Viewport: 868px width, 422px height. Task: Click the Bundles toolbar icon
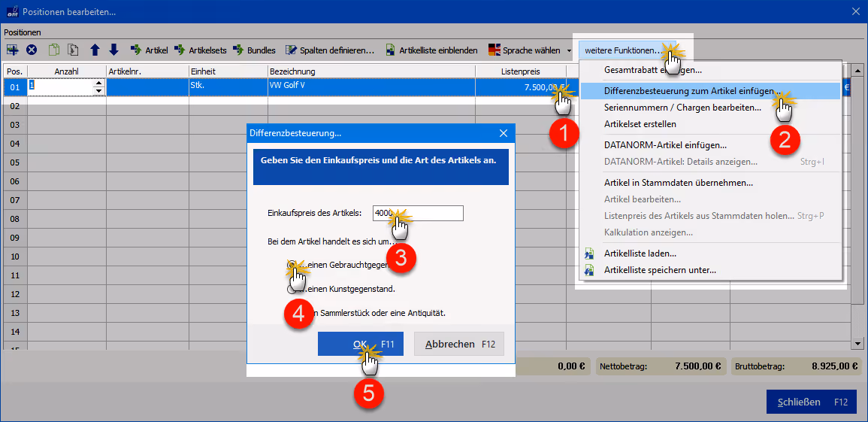[254, 50]
